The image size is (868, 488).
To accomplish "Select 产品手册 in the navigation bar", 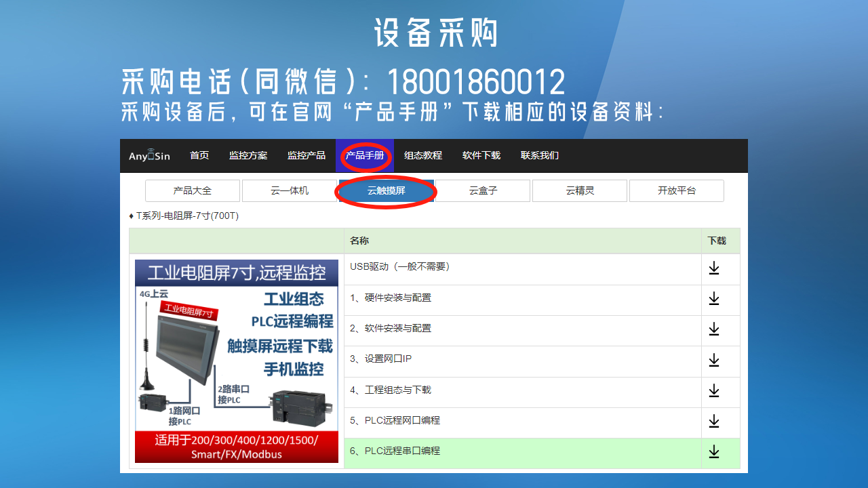I will tap(365, 156).
